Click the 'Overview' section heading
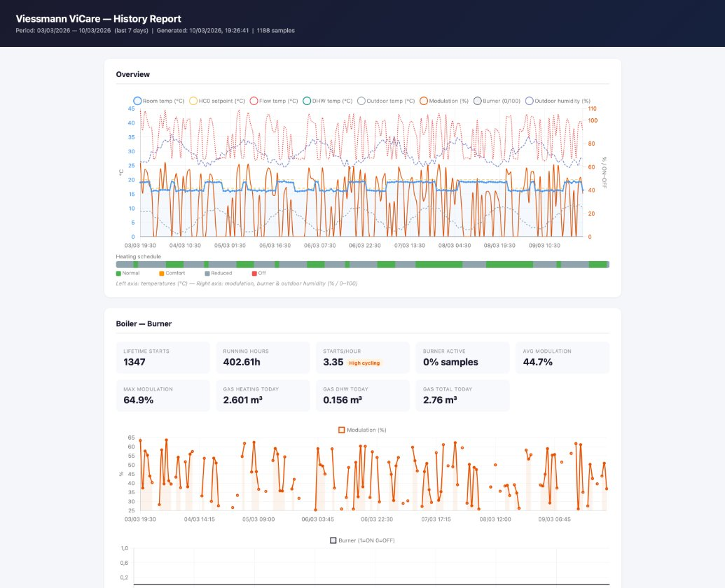 point(132,74)
